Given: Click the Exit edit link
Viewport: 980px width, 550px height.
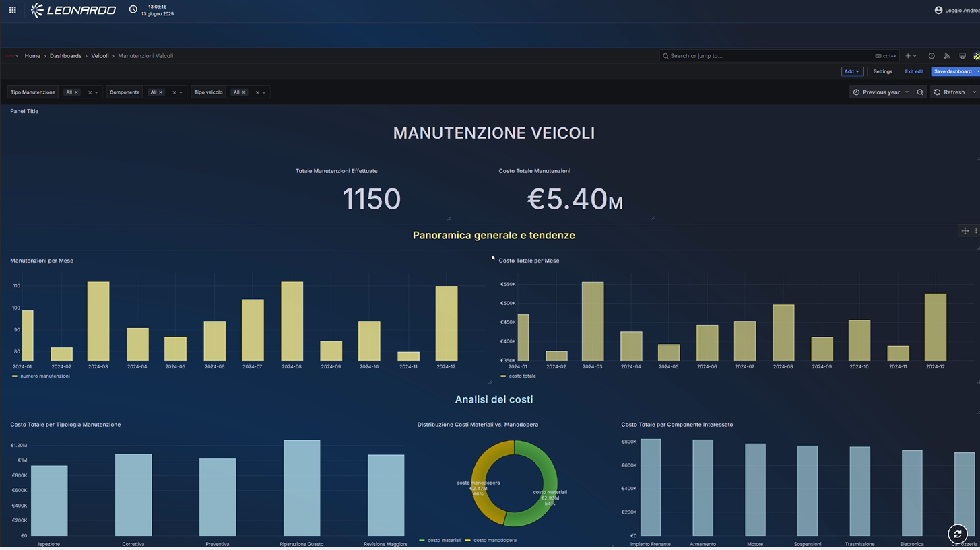Looking at the screenshot, I should [x=914, y=71].
